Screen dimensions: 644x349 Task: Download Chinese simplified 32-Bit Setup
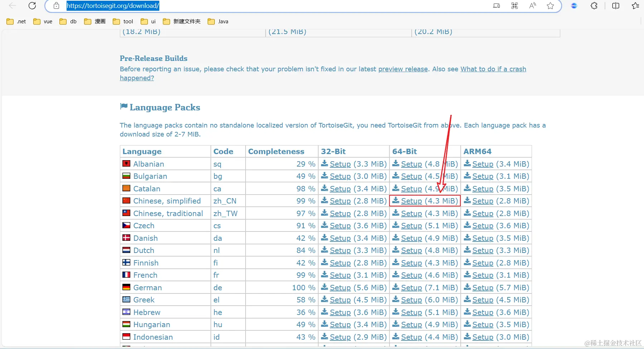click(340, 201)
